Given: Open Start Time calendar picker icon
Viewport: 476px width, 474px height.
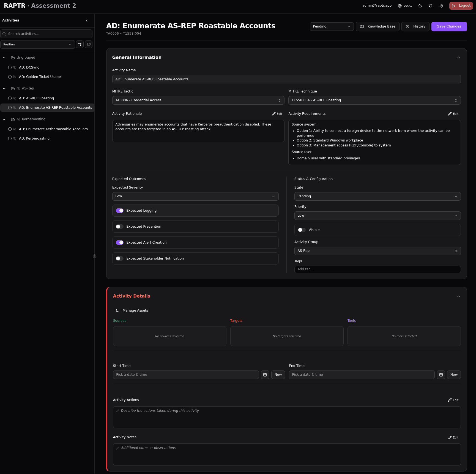Looking at the screenshot, I should [265, 375].
